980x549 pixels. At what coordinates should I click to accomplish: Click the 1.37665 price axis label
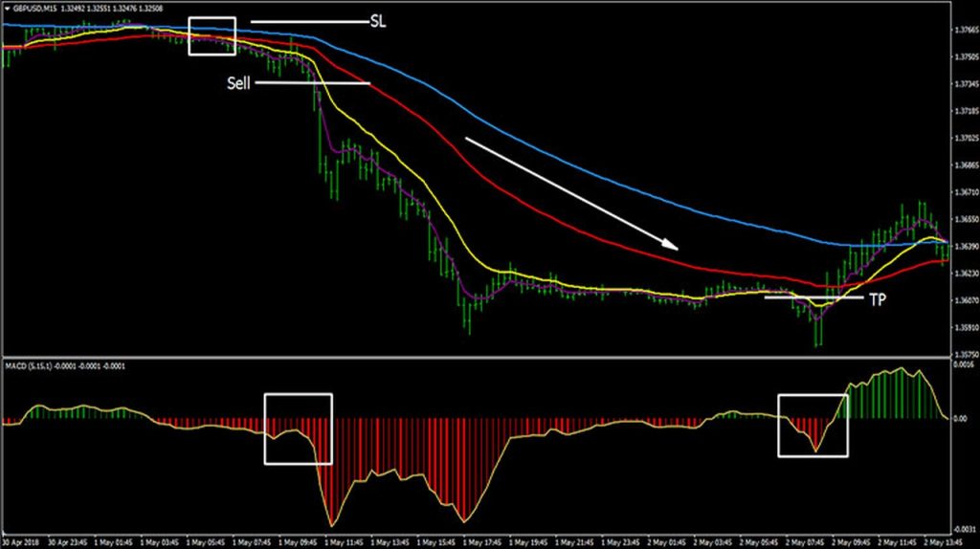[966, 30]
